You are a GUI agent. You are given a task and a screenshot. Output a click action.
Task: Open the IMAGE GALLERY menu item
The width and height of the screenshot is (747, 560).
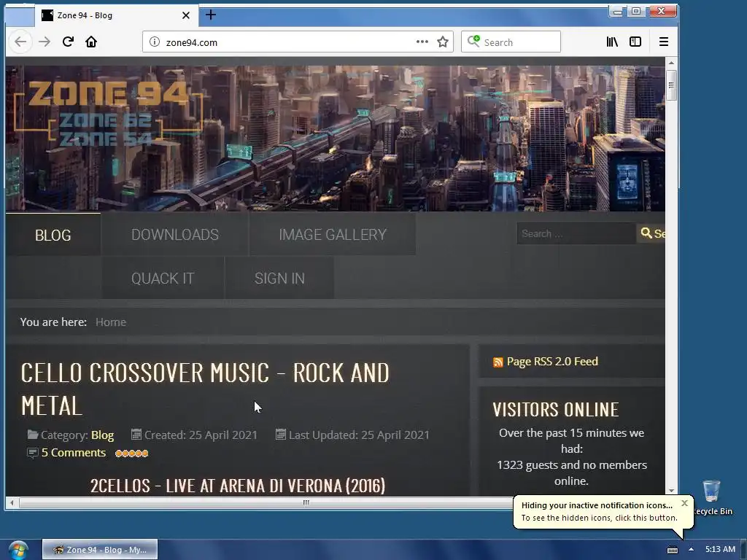pyautogui.click(x=333, y=234)
